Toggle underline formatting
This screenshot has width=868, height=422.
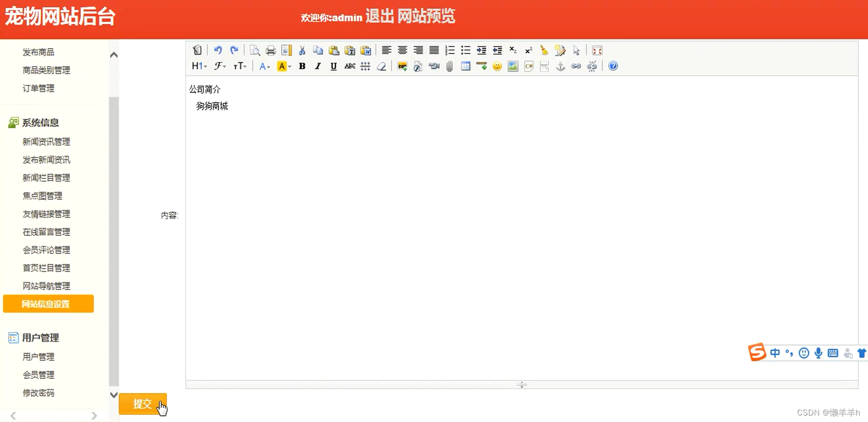point(334,66)
